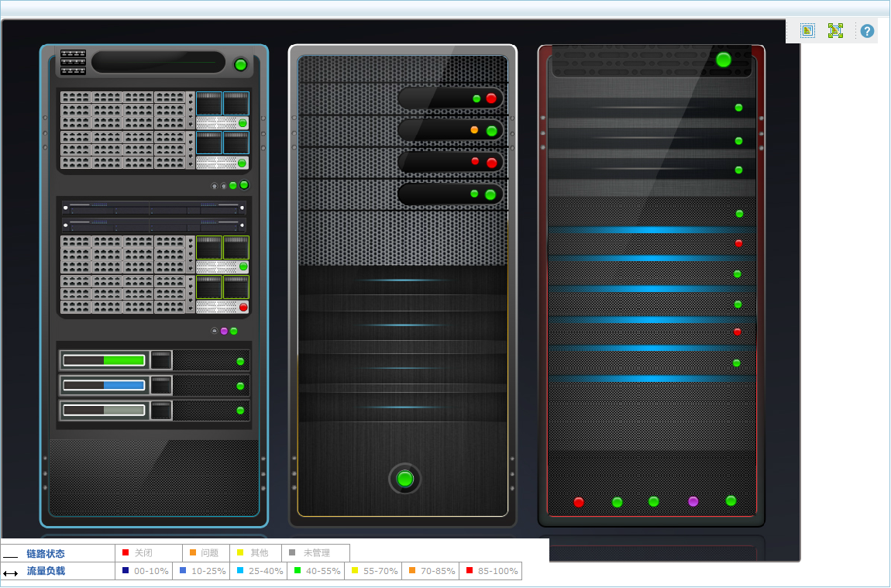Click the 25-40% traffic load legend entry
The height and width of the screenshot is (588, 891).
coord(258,571)
